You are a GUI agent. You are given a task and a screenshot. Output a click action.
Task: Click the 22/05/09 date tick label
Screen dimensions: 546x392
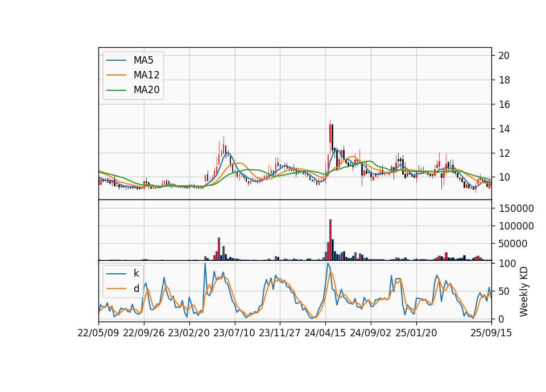pos(98,333)
